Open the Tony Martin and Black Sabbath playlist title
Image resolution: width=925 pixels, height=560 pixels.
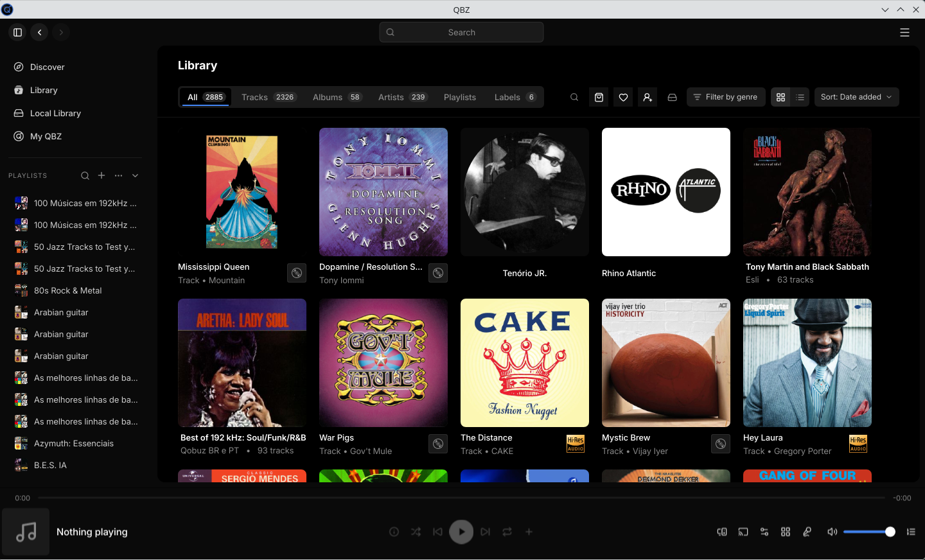807,267
